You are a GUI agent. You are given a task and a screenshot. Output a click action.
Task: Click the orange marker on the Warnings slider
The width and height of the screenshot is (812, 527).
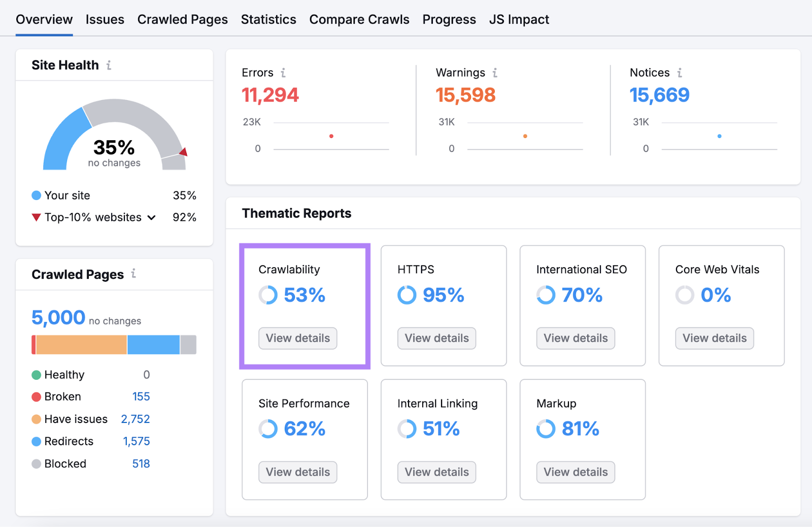click(525, 136)
